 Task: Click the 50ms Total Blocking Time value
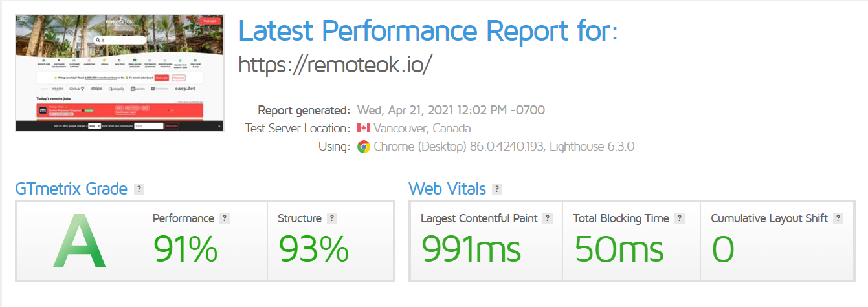click(x=619, y=249)
